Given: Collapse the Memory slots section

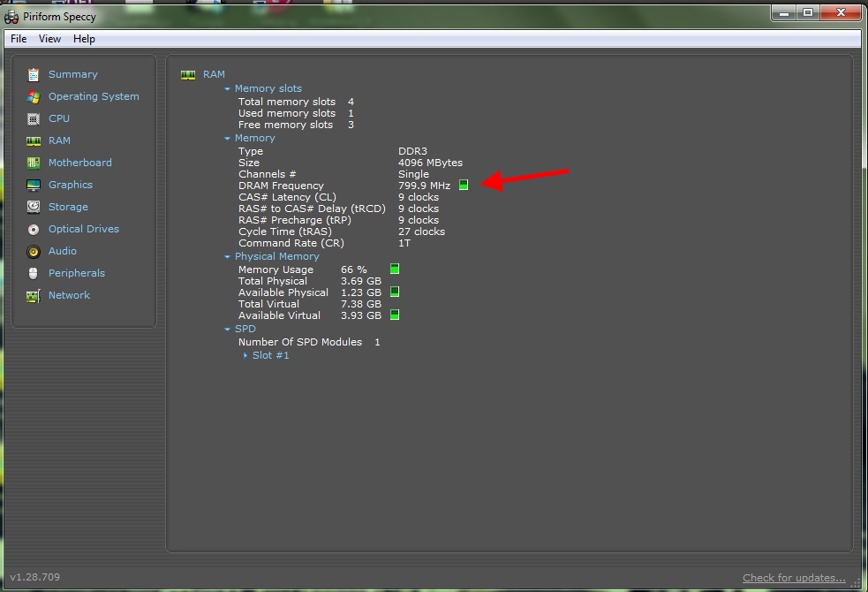Looking at the screenshot, I should pos(227,88).
